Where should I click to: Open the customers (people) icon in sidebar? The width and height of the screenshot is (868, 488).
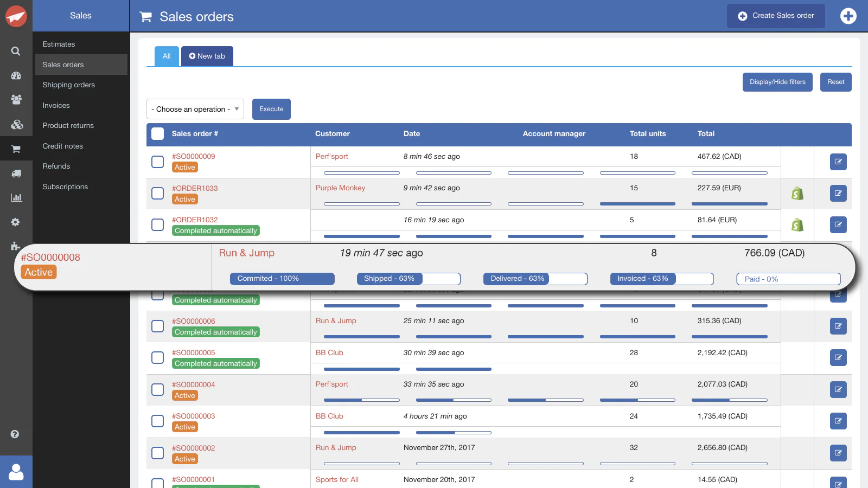point(16,100)
